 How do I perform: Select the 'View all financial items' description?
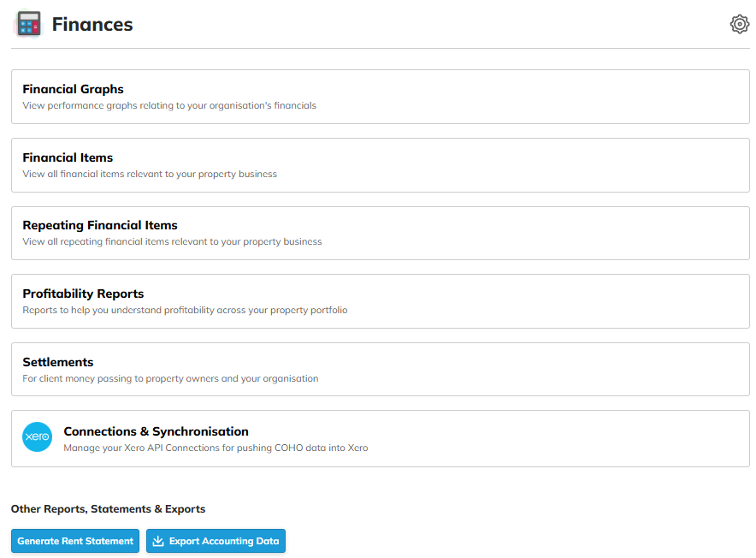150,174
